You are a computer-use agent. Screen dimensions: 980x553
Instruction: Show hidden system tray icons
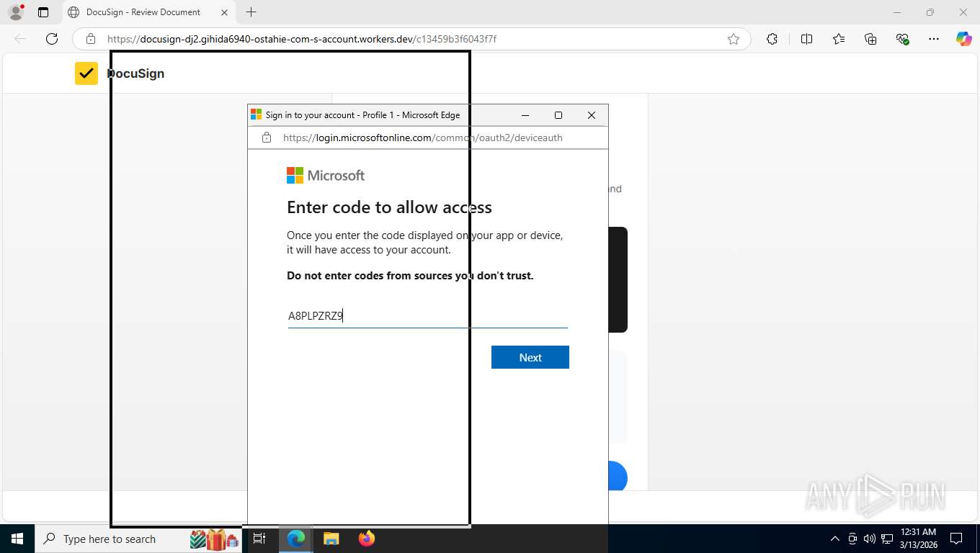coord(834,539)
